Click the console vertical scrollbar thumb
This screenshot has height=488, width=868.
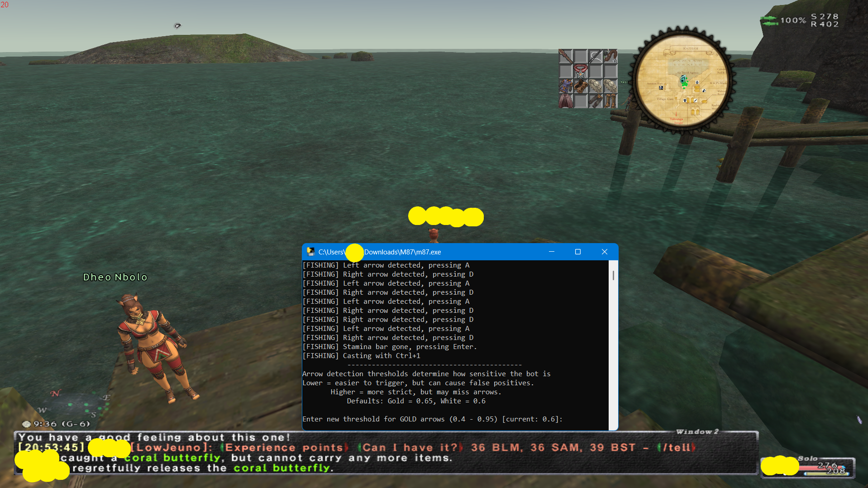click(613, 275)
